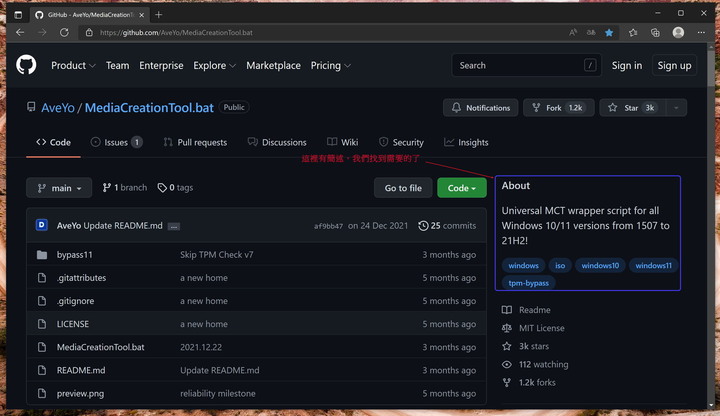Focus the GitHub Search field
The image size is (720, 416).
click(527, 65)
